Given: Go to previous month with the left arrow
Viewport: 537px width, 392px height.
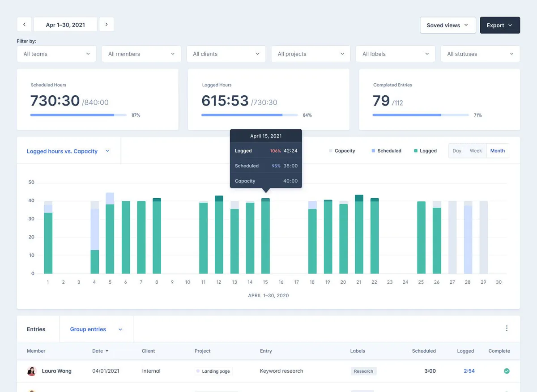Looking at the screenshot, I should point(24,24).
